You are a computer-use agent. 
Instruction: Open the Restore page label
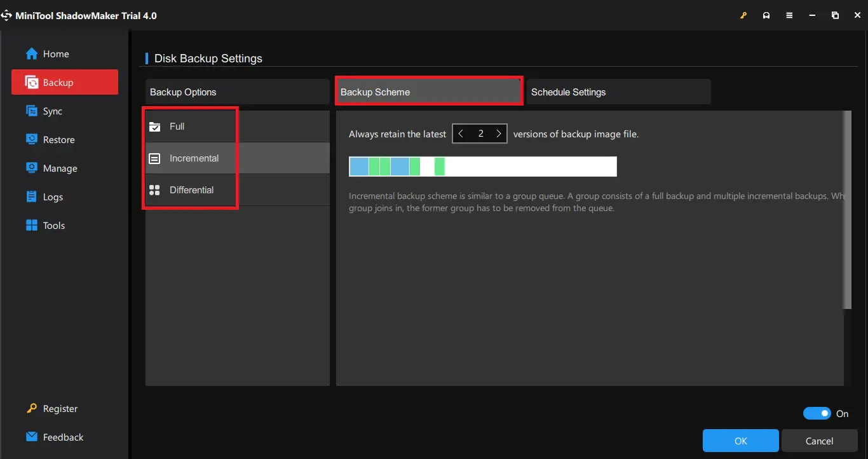click(x=59, y=140)
